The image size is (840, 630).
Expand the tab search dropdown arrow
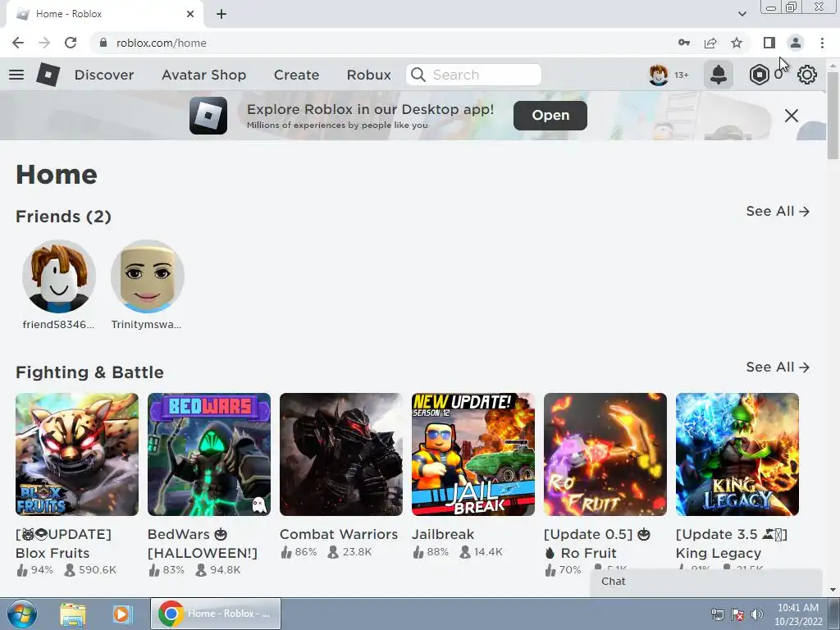pos(742,14)
